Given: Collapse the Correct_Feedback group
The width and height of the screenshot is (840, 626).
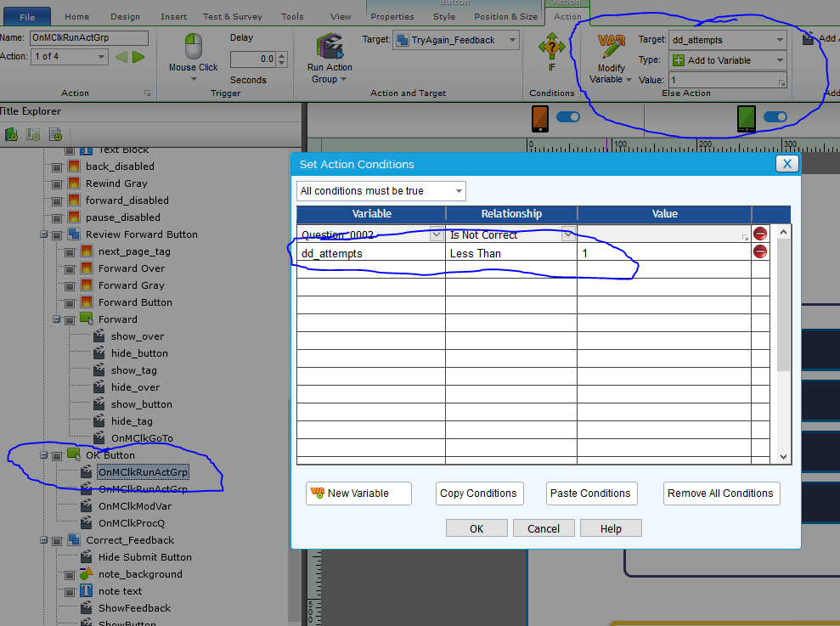Looking at the screenshot, I should pyautogui.click(x=44, y=540).
